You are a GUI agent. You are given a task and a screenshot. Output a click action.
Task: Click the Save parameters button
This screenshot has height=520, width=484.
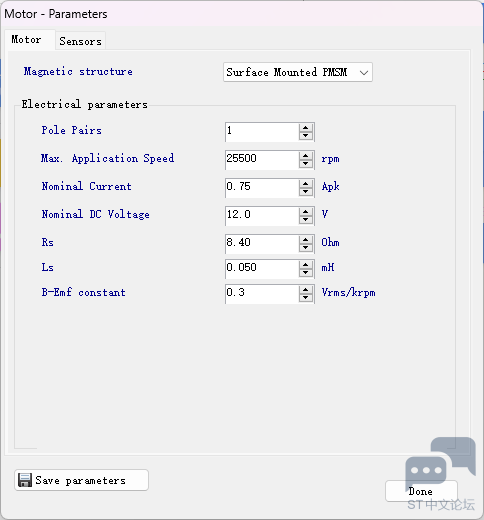[x=81, y=480]
